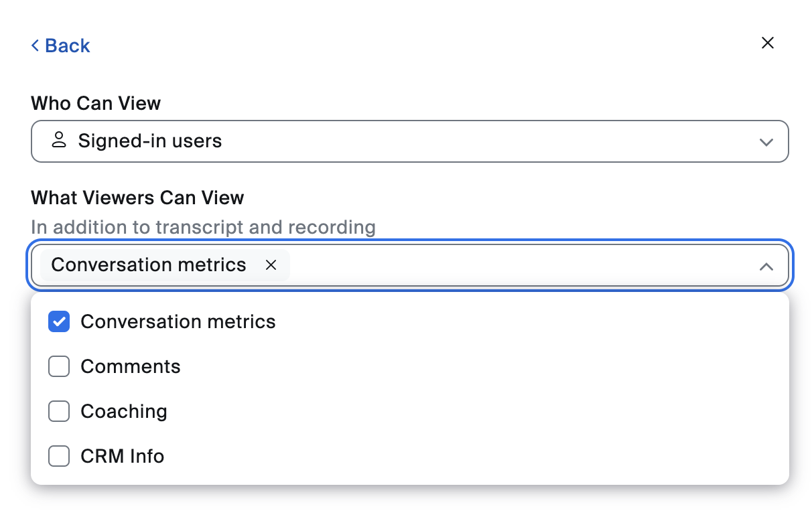This screenshot has height=525, width=812.
Task: Enable the Comments checkbox
Action: click(59, 367)
